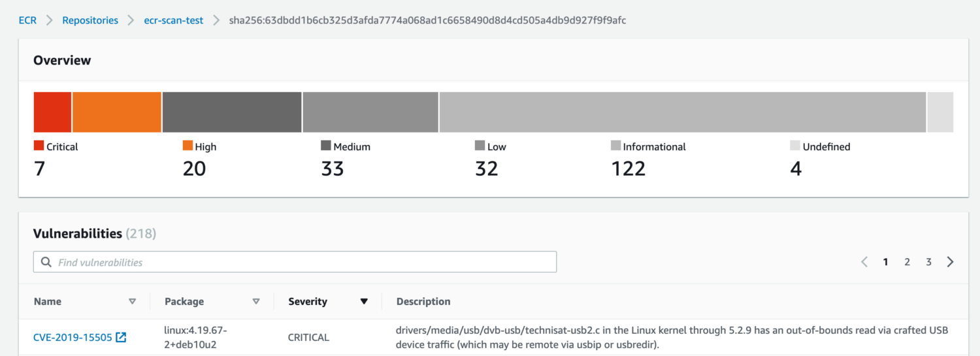Click the Low legend label

point(497,147)
